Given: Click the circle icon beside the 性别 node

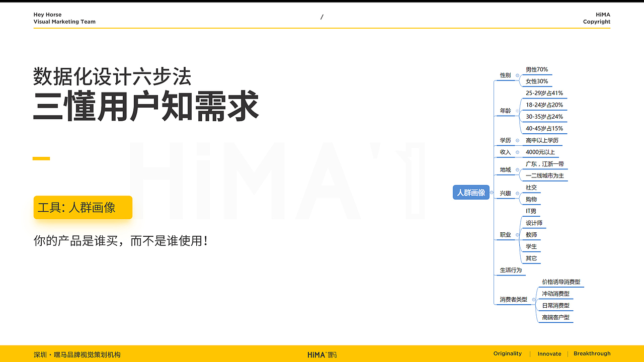Looking at the screenshot, I should tap(518, 74).
